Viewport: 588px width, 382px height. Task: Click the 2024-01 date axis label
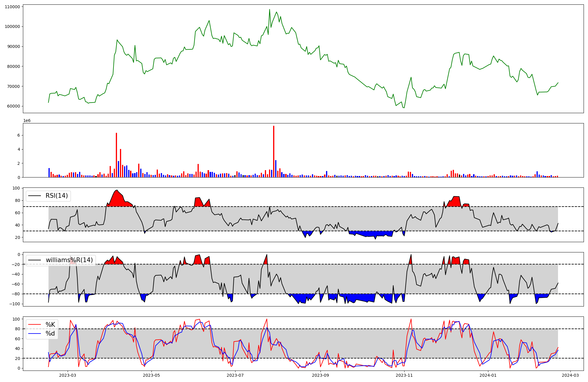(x=488, y=375)
